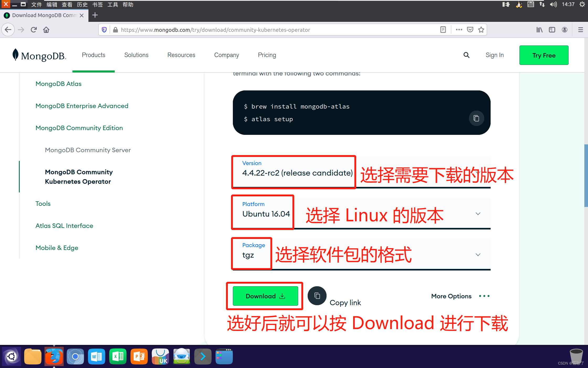Screen dimensions: 588x368
Task: Open the home button in the browser toolbar
Action: tap(46, 29)
